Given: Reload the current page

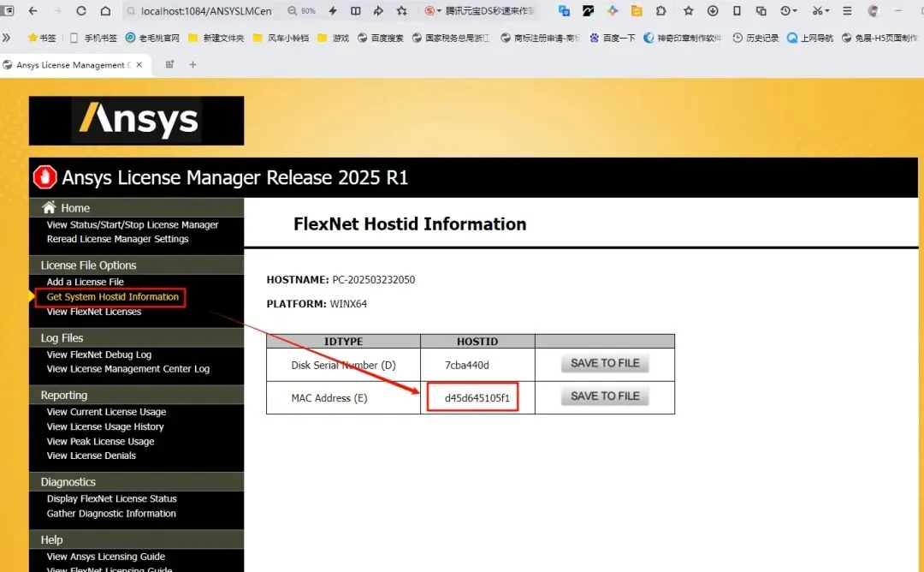Looking at the screenshot, I should pos(81,10).
